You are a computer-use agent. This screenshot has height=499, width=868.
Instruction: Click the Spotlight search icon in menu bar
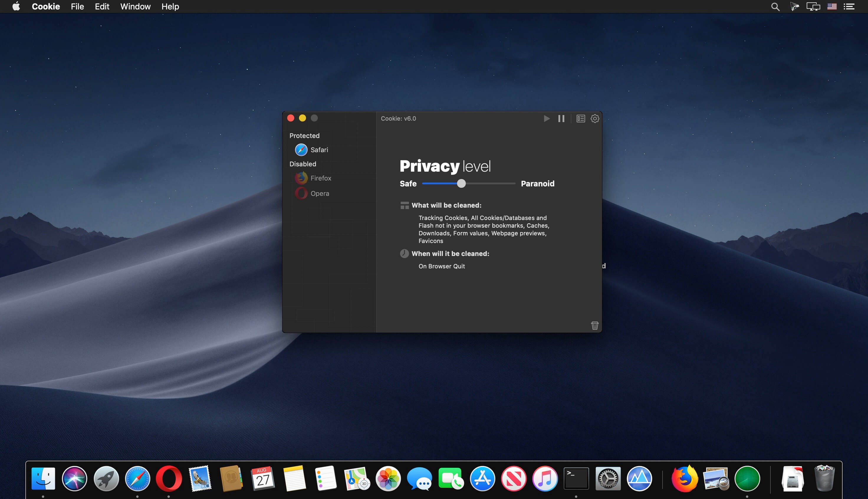[x=775, y=6]
